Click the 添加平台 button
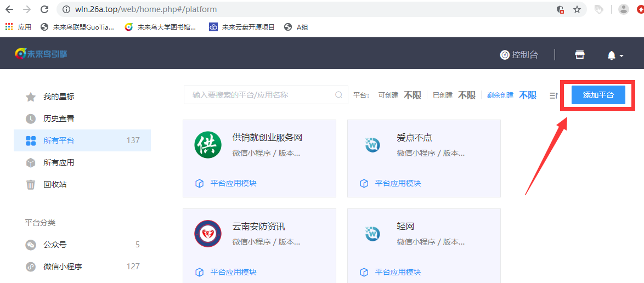644x283 pixels. coord(598,95)
